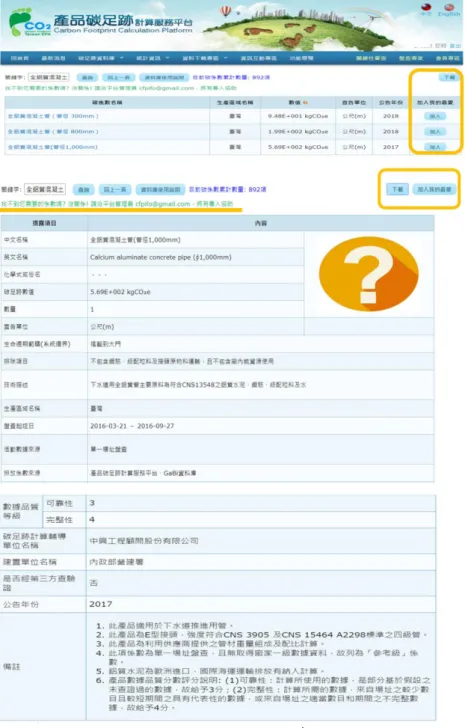Click 下載 button above the results table
The width and height of the screenshot is (465, 728).
click(449, 78)
